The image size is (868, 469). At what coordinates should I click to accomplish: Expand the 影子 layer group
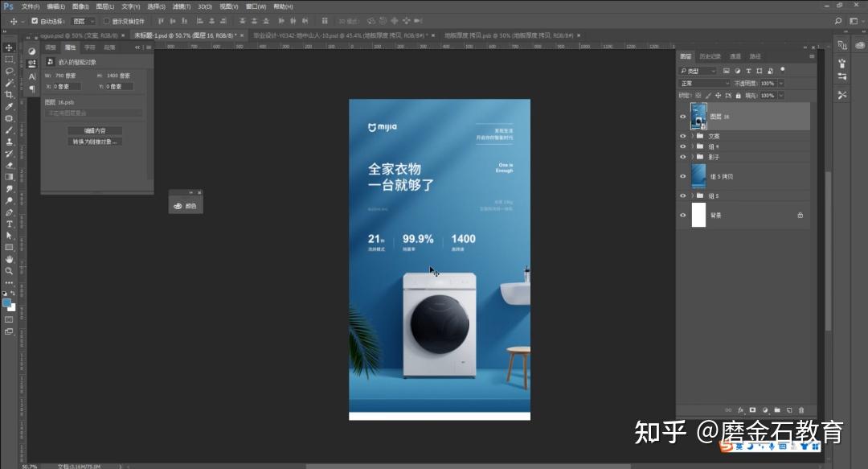point(692,157)
